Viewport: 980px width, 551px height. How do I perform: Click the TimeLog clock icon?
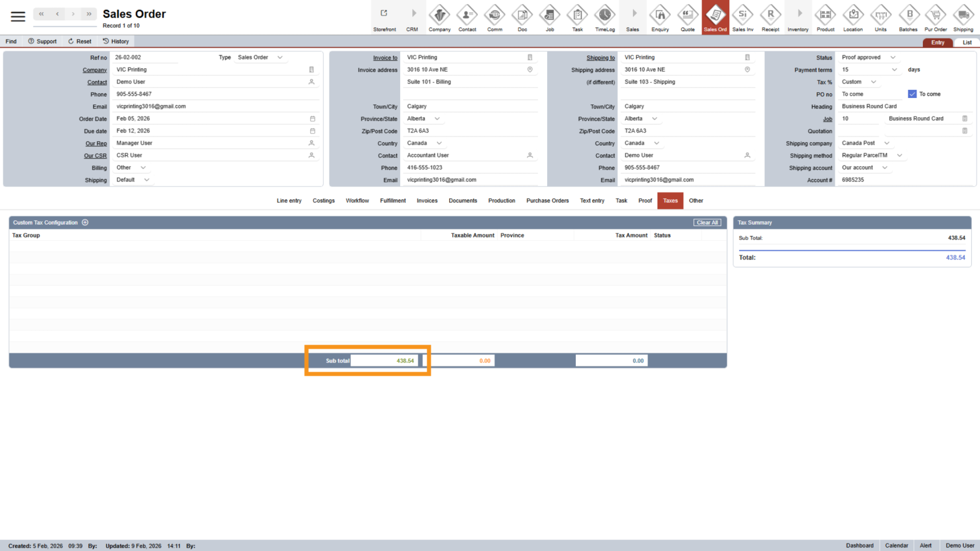[604, 16]
